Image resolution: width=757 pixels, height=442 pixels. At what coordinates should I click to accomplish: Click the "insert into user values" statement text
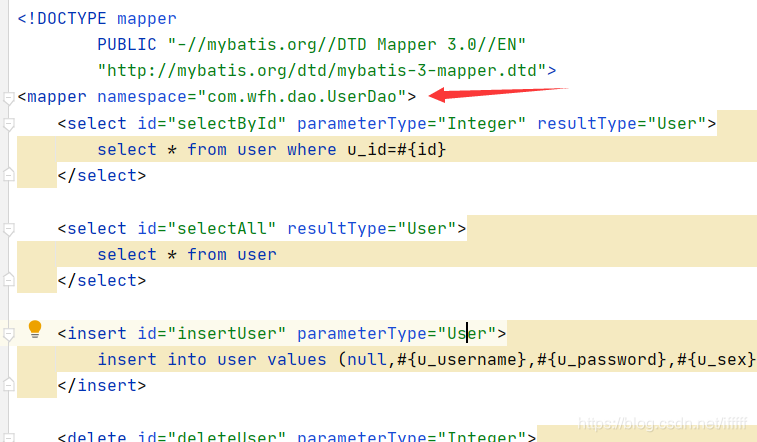[x=212, y=359]
